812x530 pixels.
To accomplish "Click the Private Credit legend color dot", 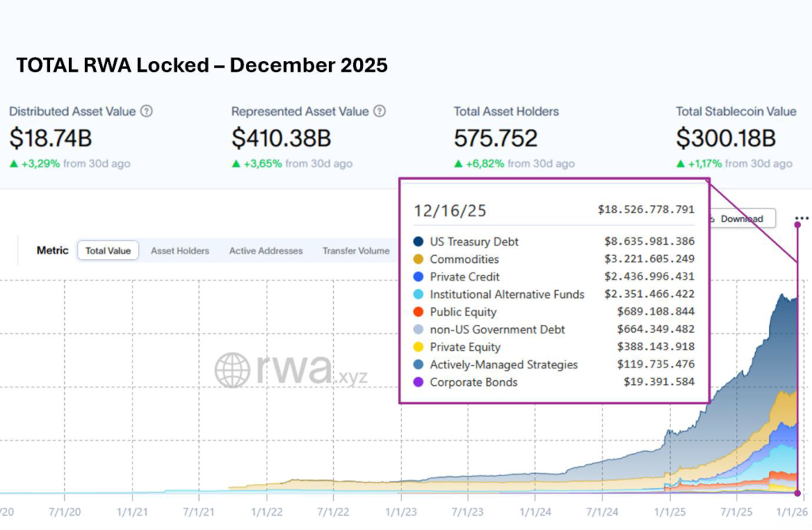I will [x=418, y=276].
